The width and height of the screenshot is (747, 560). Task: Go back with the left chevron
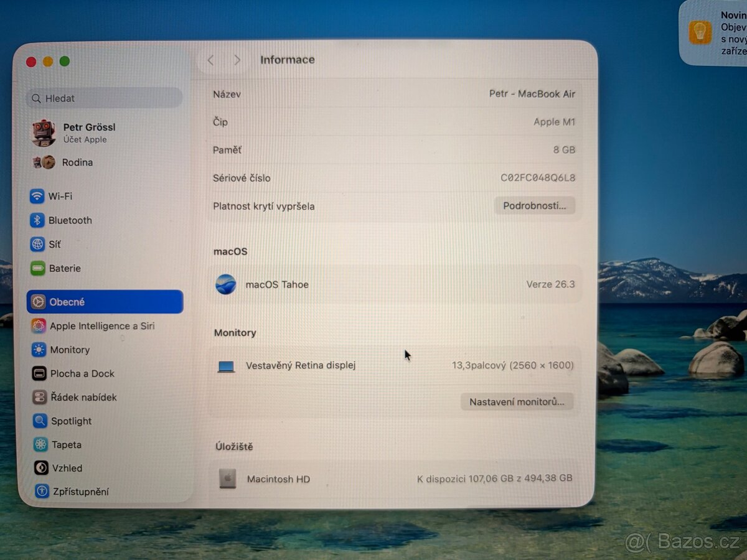(210, 60)
